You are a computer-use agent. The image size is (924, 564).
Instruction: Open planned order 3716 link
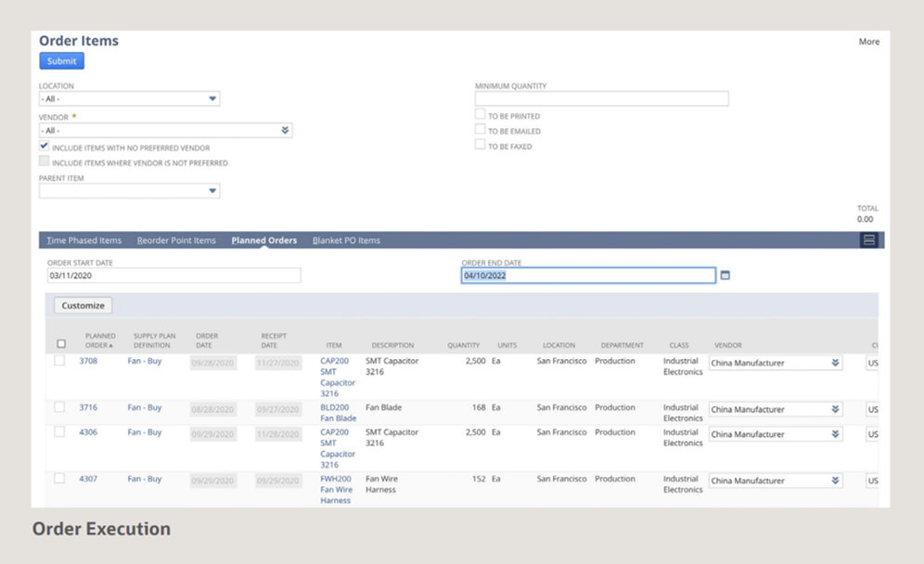pos(88,407)
